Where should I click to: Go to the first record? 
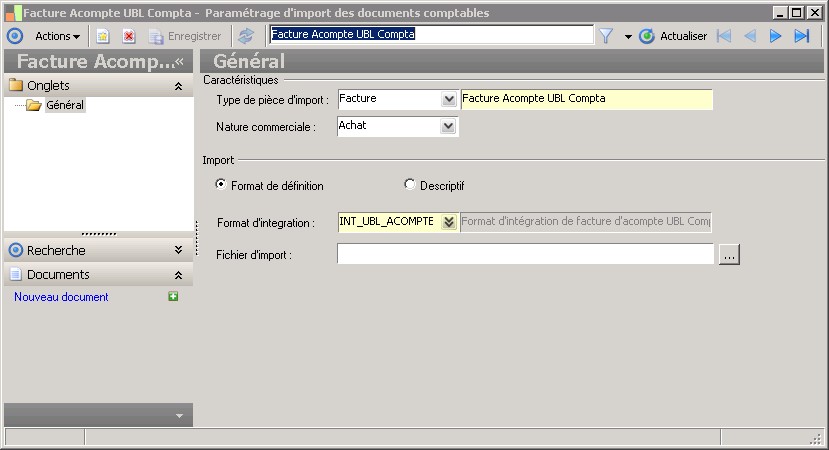pyautogui.click(x=724, y=36)
